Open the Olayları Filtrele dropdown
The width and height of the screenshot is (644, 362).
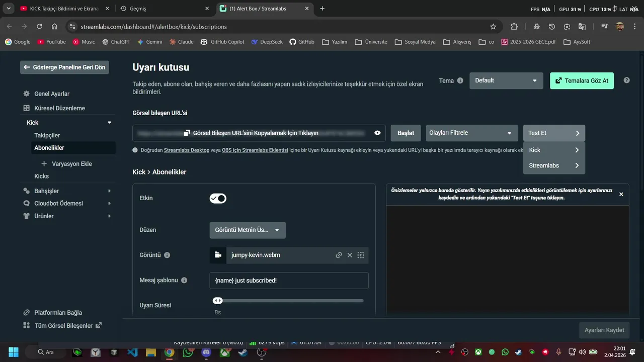tap(471, 133)
